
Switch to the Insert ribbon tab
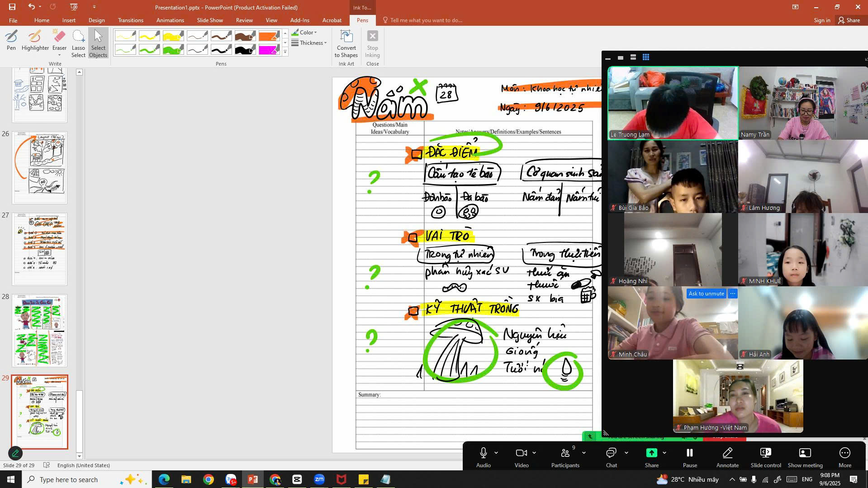(69, 20)
